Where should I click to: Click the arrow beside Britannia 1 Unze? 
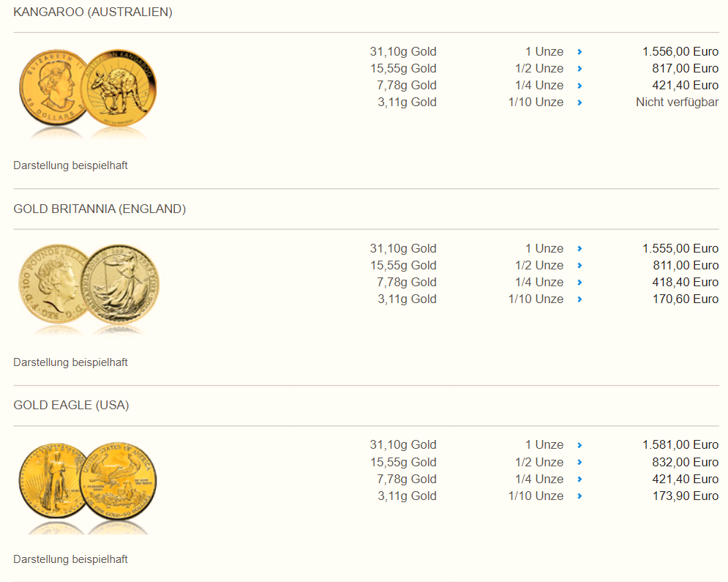pos(579,249)
